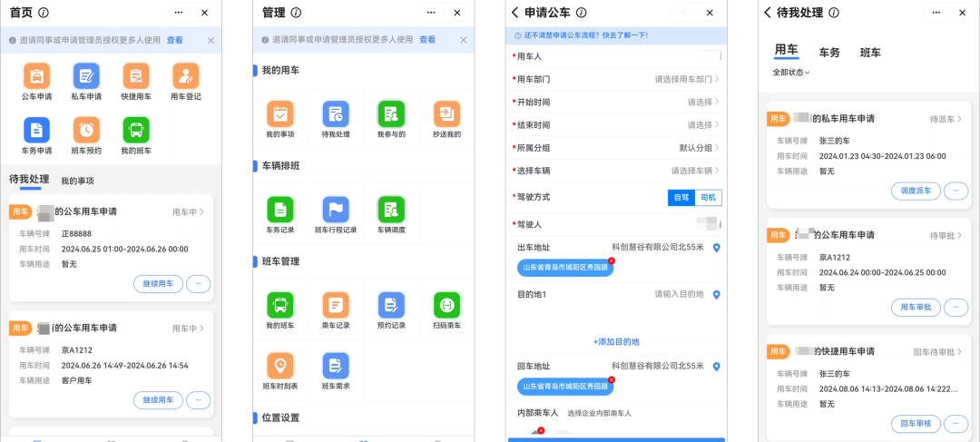Open more options beside 调度派车
980x442 pixels.
[x=956, y=191]
